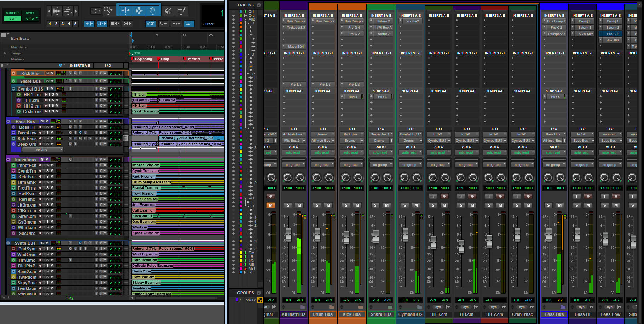Select the Trim tool
This screenshot has width=644, height=324.
tap(125, 11)
